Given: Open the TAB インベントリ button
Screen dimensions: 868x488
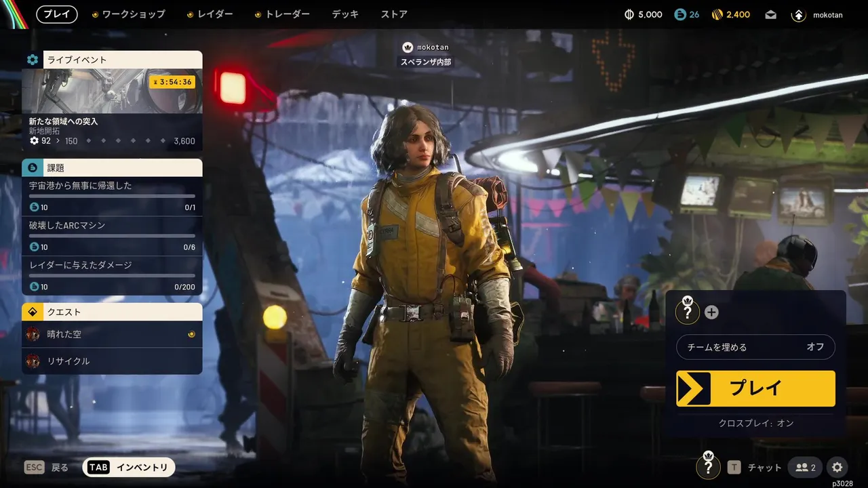Looking at the screenshot, I should pyautogui.click(x=129, y=467).
